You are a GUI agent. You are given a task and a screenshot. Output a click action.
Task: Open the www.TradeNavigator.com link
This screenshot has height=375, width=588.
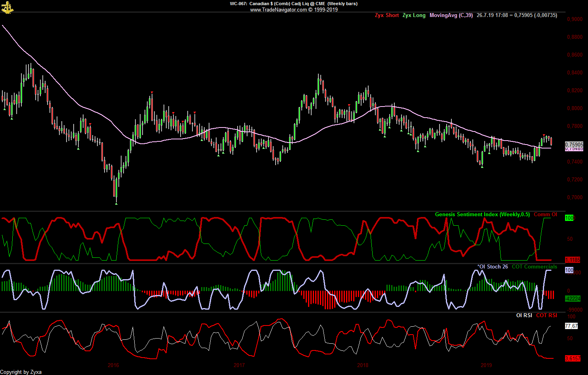(278, 10)
